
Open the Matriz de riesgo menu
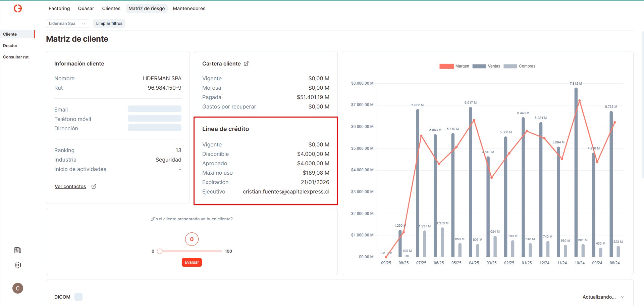[147, 8]
